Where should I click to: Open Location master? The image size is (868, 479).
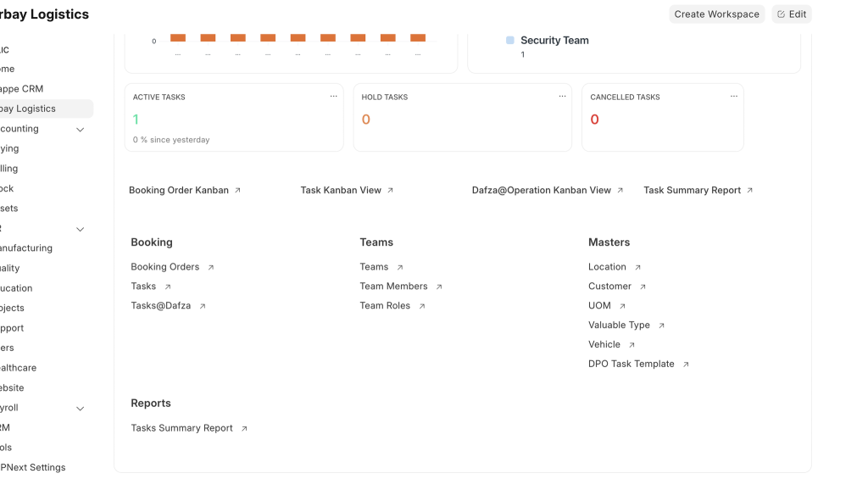point(607,267)
